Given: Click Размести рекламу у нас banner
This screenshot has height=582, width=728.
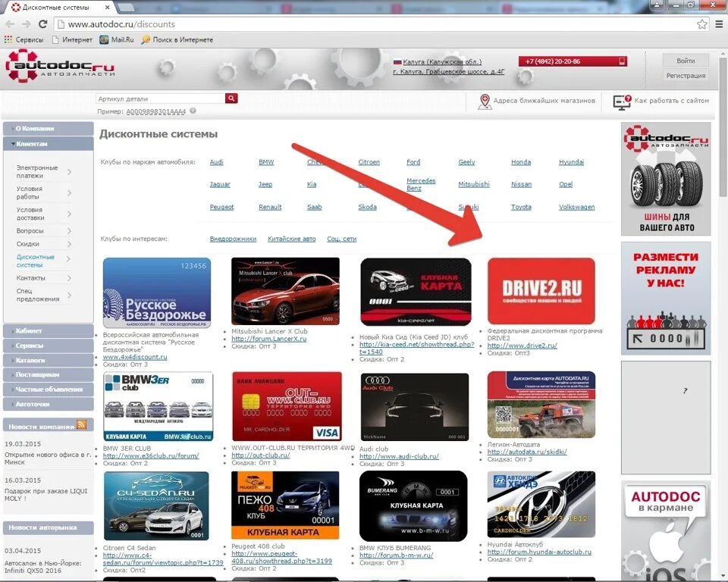Looking at the screenshot, I should click(x=666, y=299).
